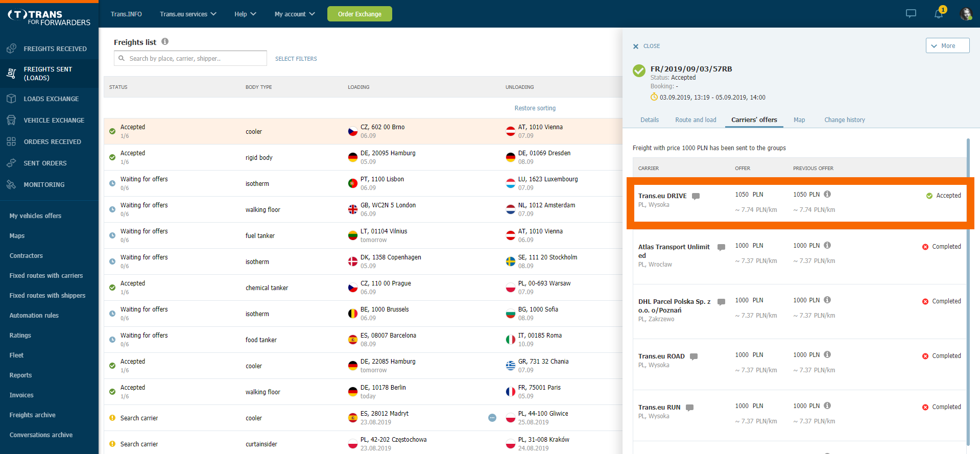Click the Order Exchange button
The image size is (980, 454).
pyautogui.click(x=360, y=14)
